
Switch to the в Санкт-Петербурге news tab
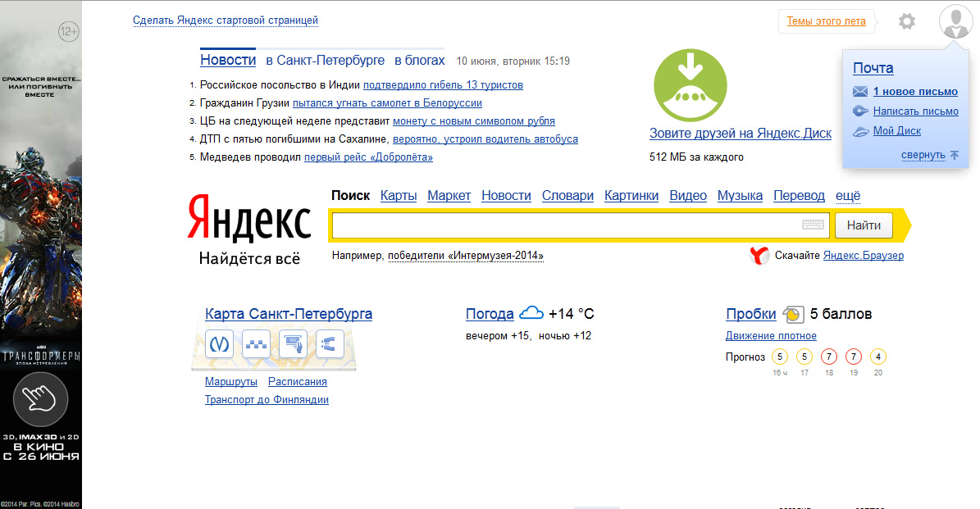(x=325, y=60)
